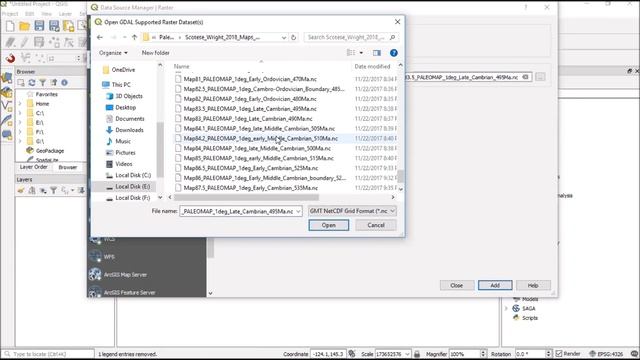Click ArcGIS Map Server source in sidebar
This screenshot has width=640, height=360.
point(125,275)
